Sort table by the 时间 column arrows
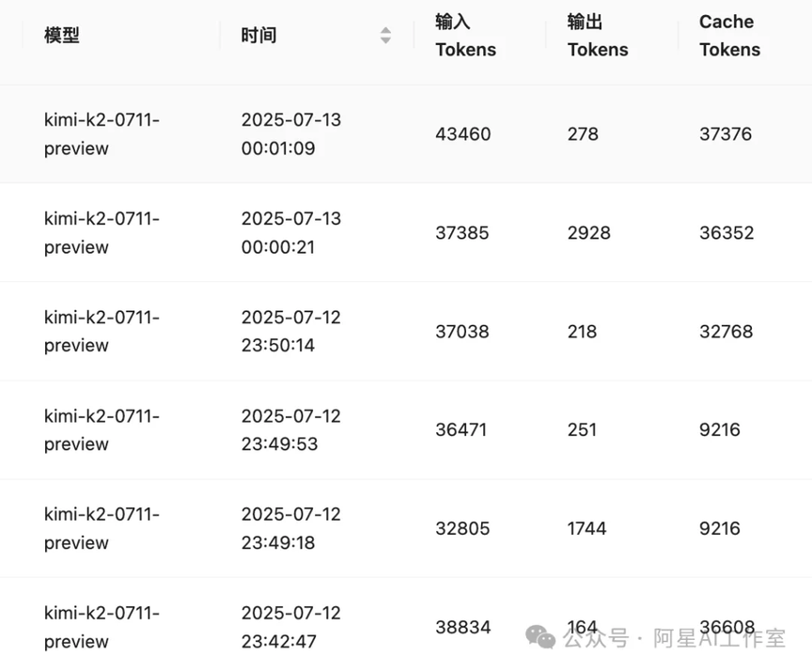 coord(385,35)
